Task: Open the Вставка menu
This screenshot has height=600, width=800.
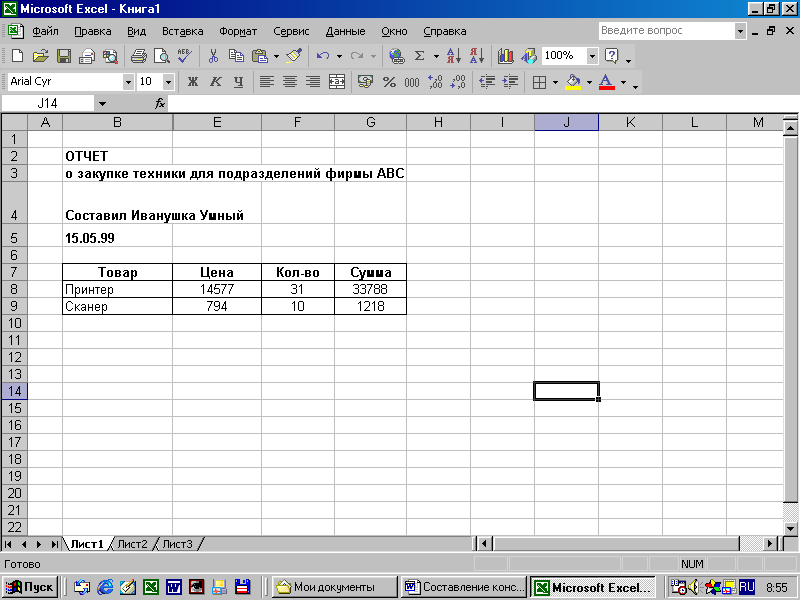Action: [x=183, y=31]
